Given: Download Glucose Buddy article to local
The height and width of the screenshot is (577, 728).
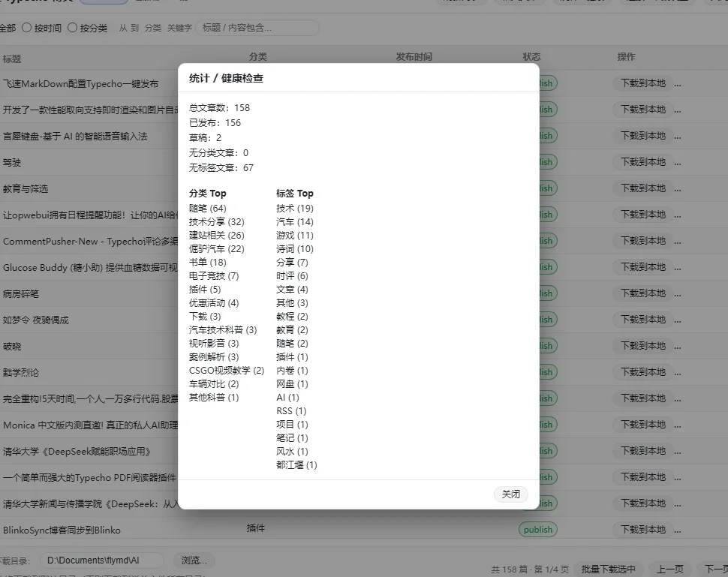Looking at the screenshot, I should click(x=642, y=267).
